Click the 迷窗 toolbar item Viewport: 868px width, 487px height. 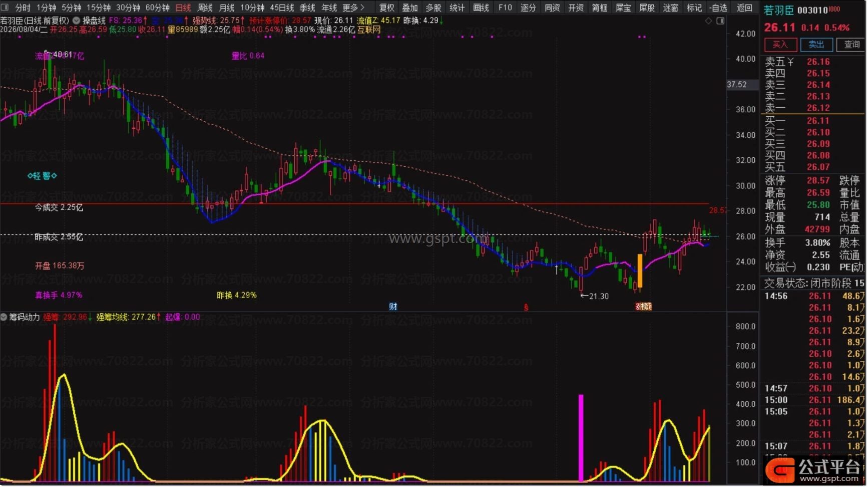coord(671,8)
